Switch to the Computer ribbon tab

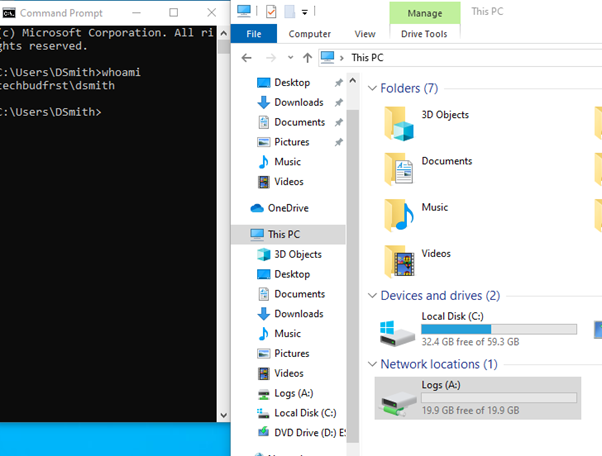[309, 34]
